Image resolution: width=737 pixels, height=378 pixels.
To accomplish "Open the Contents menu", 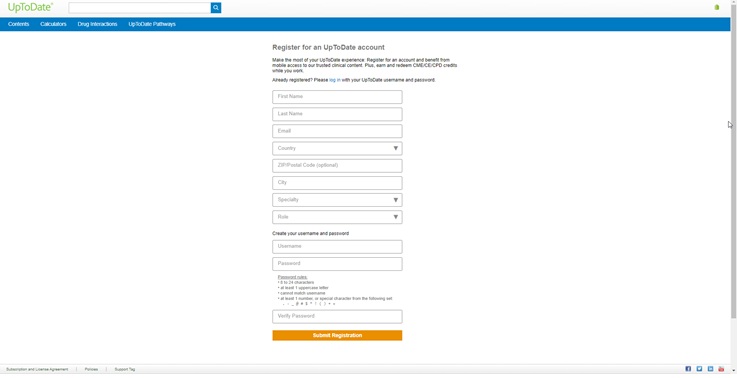I will coord(18,24).
